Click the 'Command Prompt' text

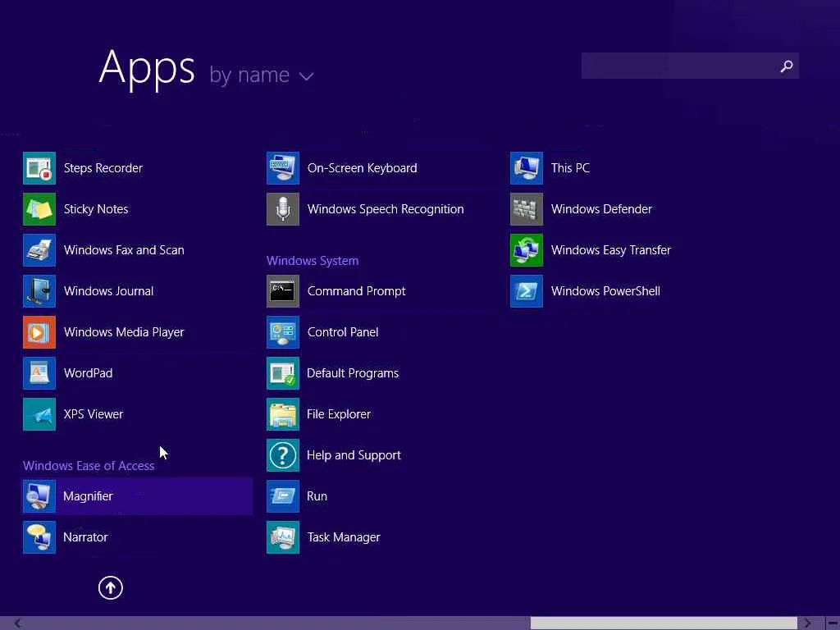point(356,291)
